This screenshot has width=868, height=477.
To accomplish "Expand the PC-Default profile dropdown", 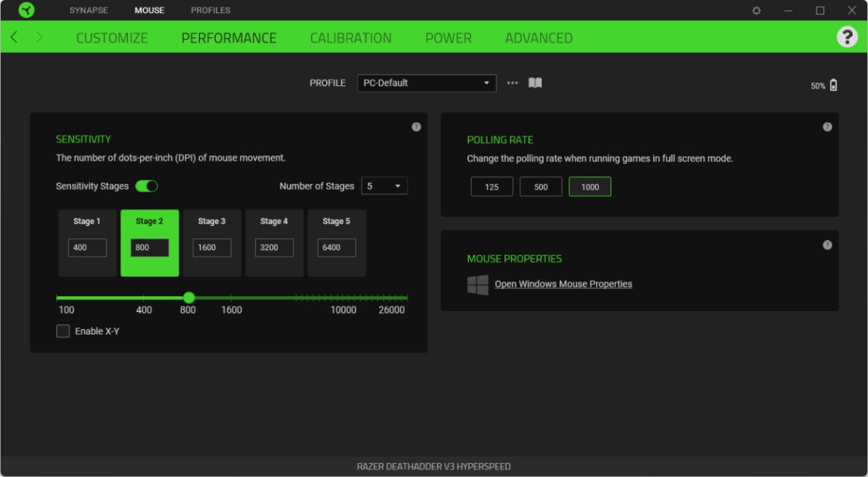I will pyautogui.click(x=427, y=83).
